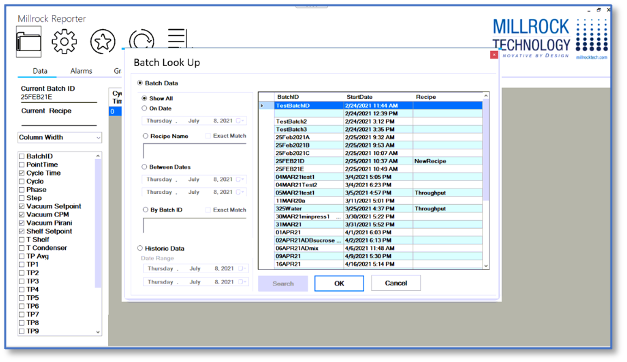Check the Phase column checkbox
This screenshot has width=627, height=362.
click(22, 190)
